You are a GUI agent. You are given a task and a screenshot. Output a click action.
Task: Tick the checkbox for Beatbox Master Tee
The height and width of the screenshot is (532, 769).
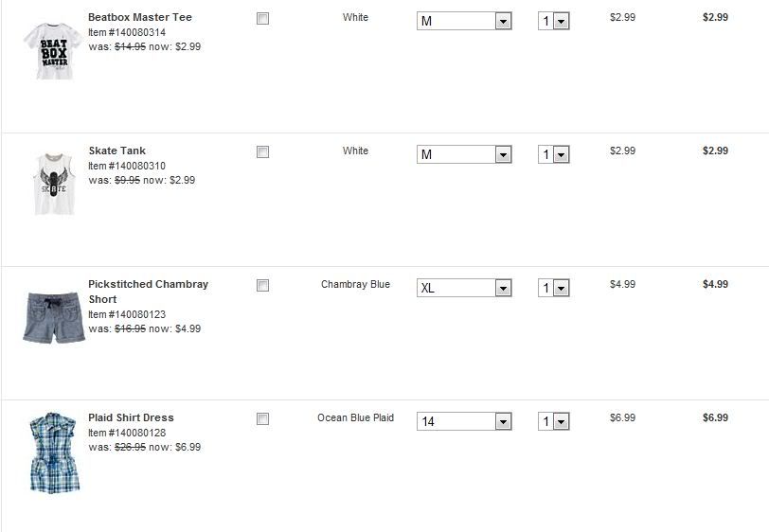(x=262, y=19)
